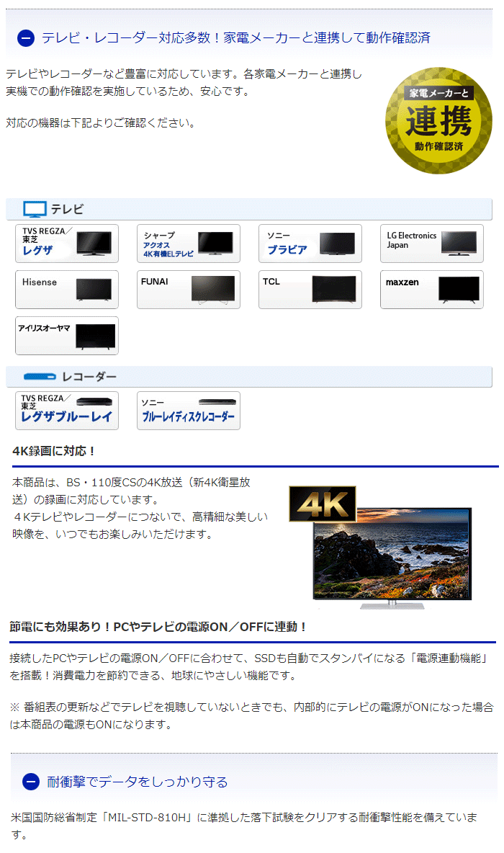Click the gold 連携 動作確認済 badge
Screen dimensions: 504x853
(x=438, y=121)
